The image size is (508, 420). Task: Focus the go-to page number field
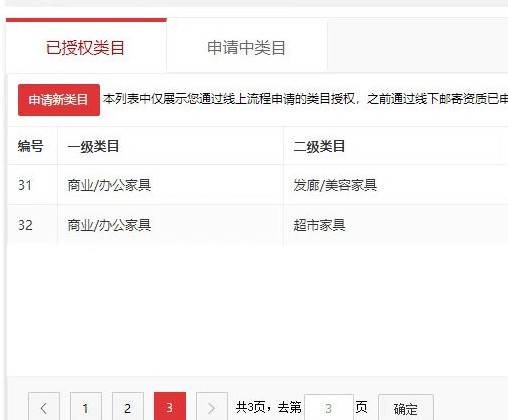pyautogui.click(x=329, y=408)
